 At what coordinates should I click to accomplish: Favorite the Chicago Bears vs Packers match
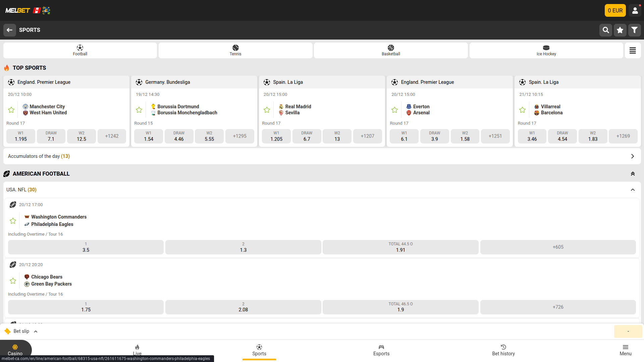point(13,281)
